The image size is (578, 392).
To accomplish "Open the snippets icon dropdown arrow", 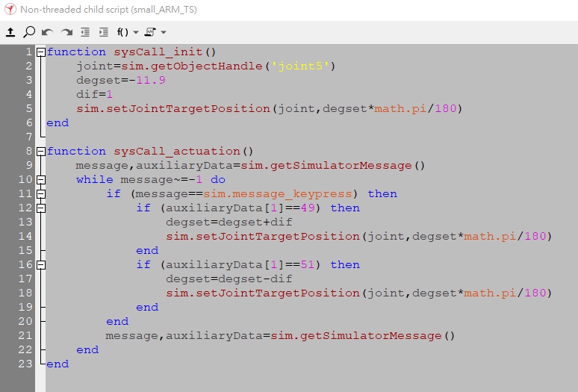I will (164, 32).
